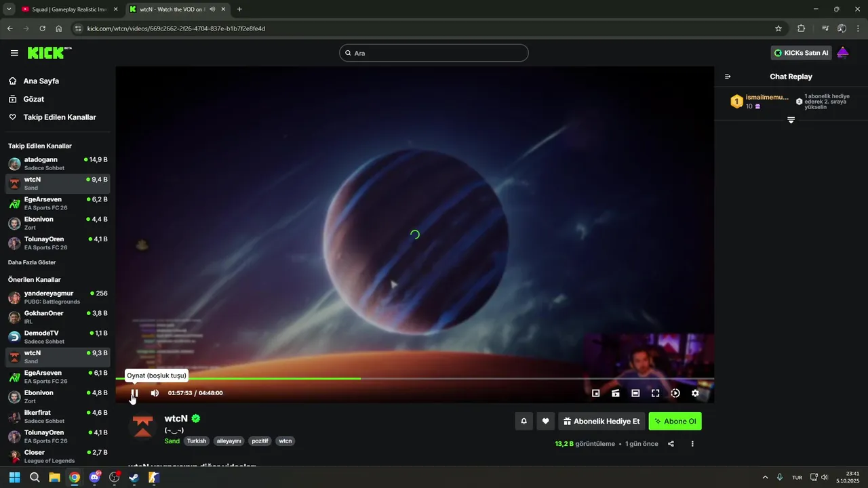This screenshot has width=868, height=488.
Task: Seek on the green video progress bar
Action: (x=414, y=378)
